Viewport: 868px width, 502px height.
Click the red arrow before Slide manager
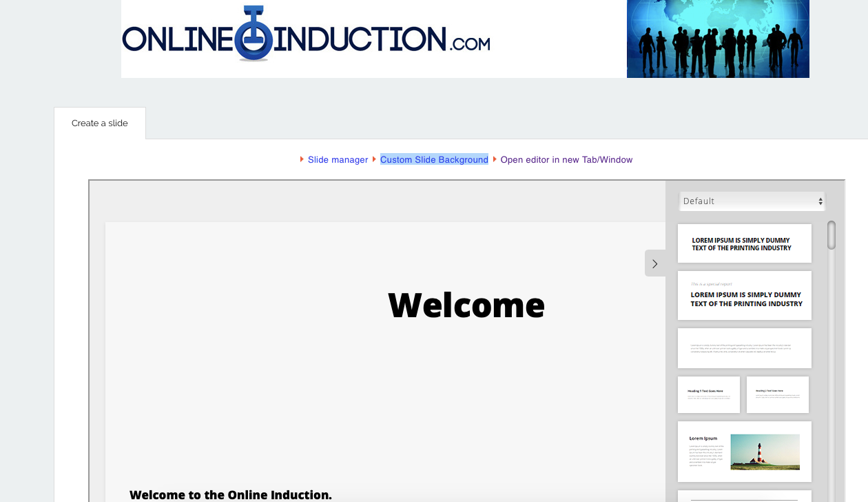pos(302,159)
